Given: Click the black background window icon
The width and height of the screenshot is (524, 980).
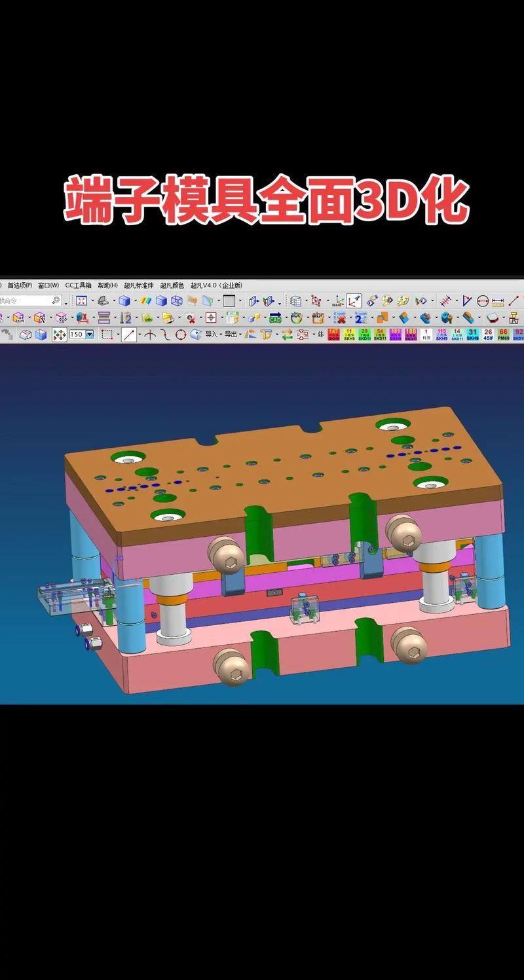Looking at the screenshot, I should pyautogui.click(x=229, y=301).
